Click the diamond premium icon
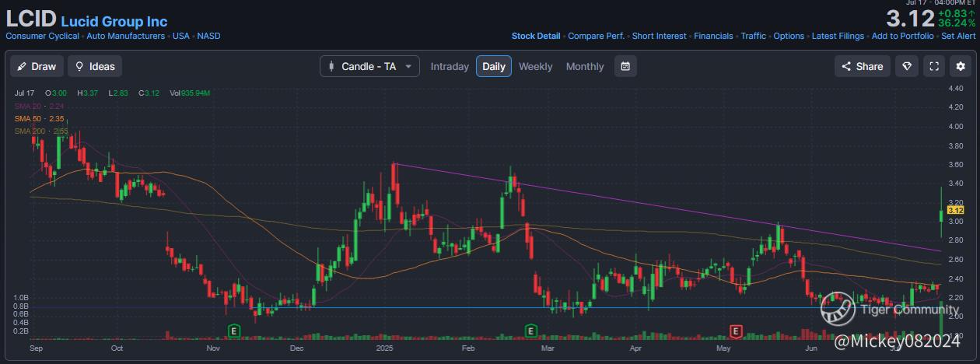This screenshot has height=364, width=980. coord(907,66)
